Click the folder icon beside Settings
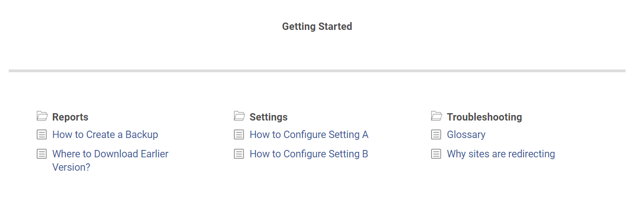Image resolution: width=644 pixels, height=213 pixels. pyautogui.click(x=239, y=116)
